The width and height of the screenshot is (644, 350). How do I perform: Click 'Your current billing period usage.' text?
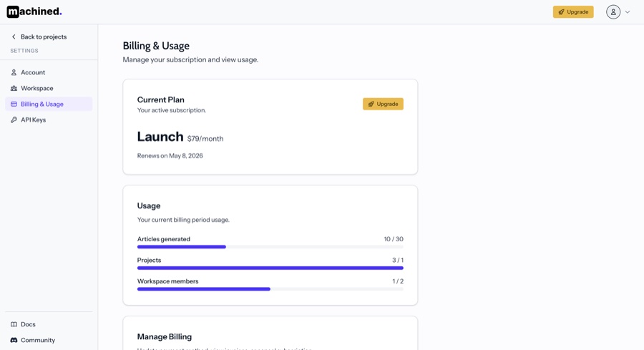pos(183,220)
